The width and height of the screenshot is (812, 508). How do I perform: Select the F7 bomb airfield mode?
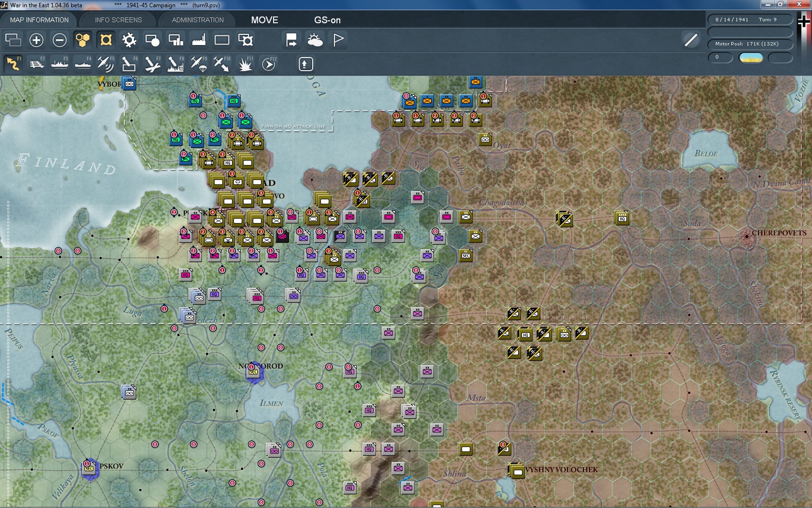[x=152, y=63]
